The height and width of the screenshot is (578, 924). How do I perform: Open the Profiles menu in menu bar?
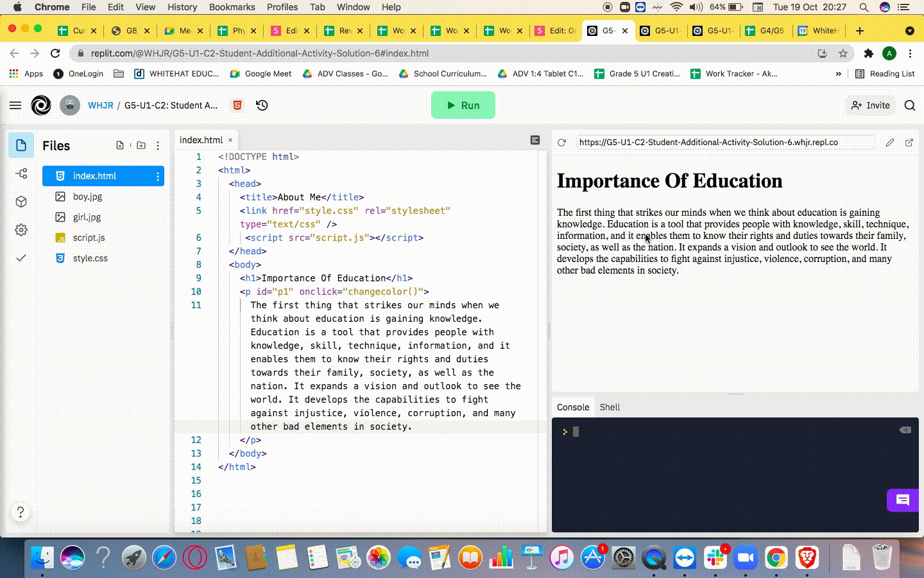tap(282, 7)
